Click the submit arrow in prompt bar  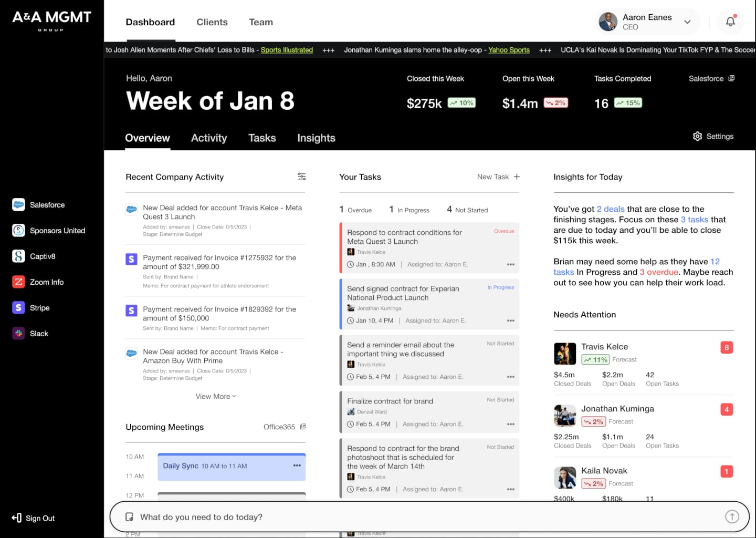pyautogui.click(x=732, y=517)
